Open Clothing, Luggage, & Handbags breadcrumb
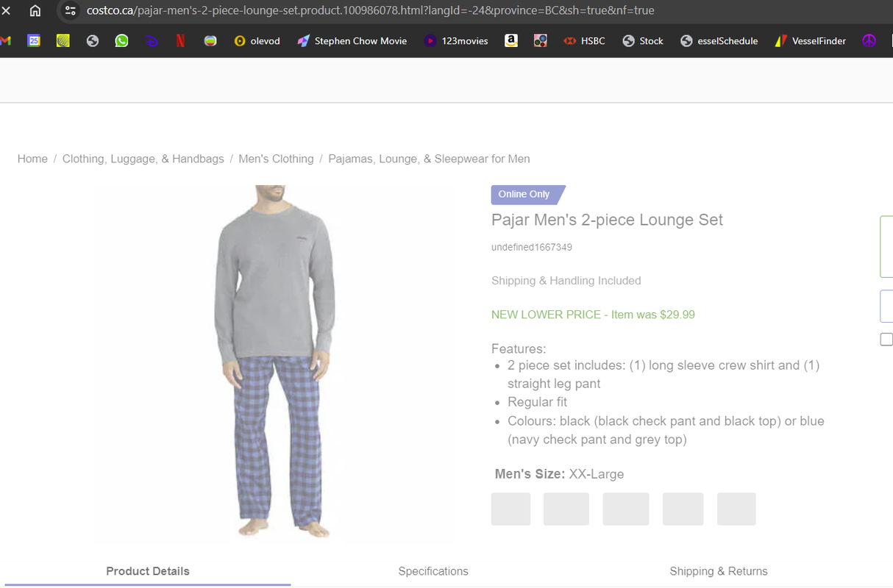Viewport: 893px width, 588px height. [x=143, y=159]
